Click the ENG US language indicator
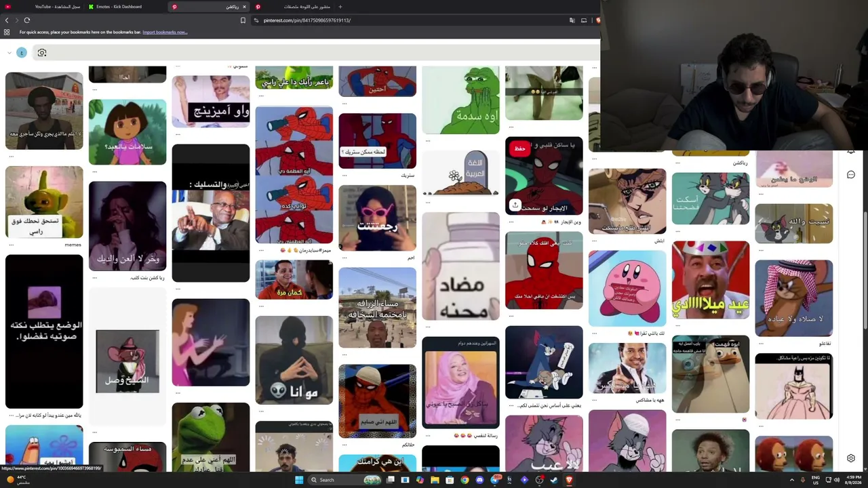Screen dimensions: 868x488 (816, 480)
